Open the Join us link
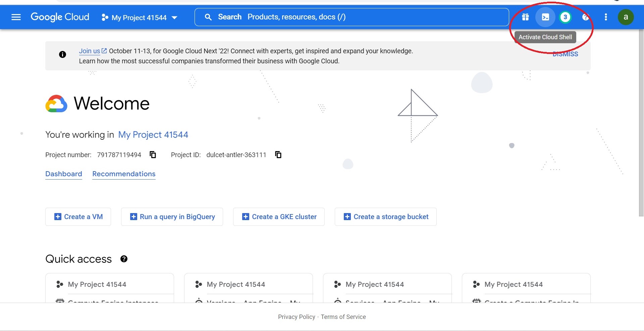Viewport: 644px width, 331px height. point(89,51)
